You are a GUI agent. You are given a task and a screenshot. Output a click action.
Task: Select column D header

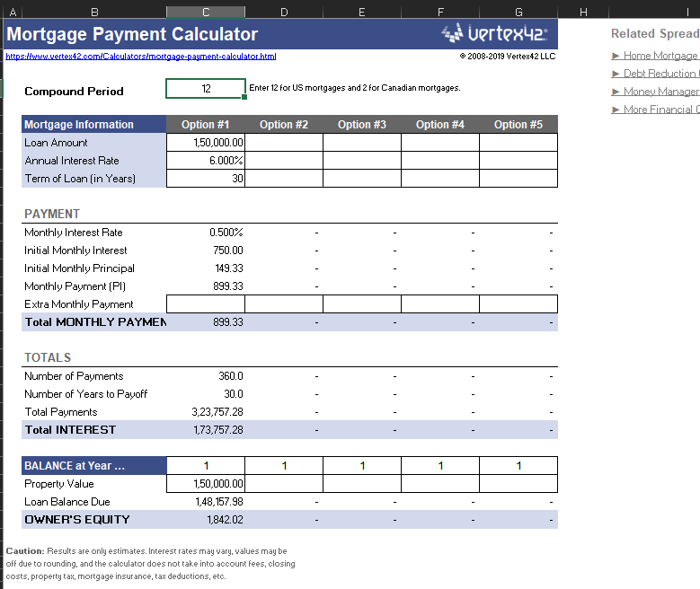(284, 12)
